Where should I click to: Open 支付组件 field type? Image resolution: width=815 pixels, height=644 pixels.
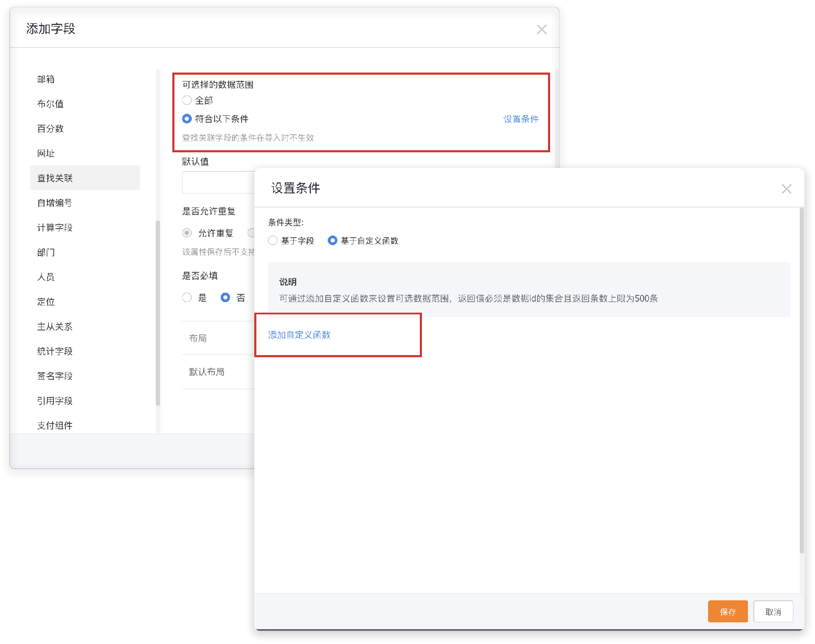coord(85,426)
